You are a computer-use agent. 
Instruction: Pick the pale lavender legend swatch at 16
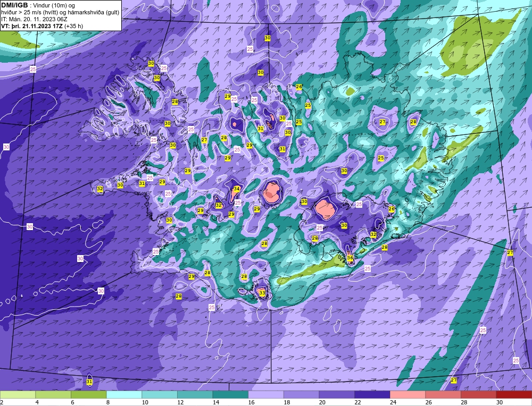tap(265, 394)
